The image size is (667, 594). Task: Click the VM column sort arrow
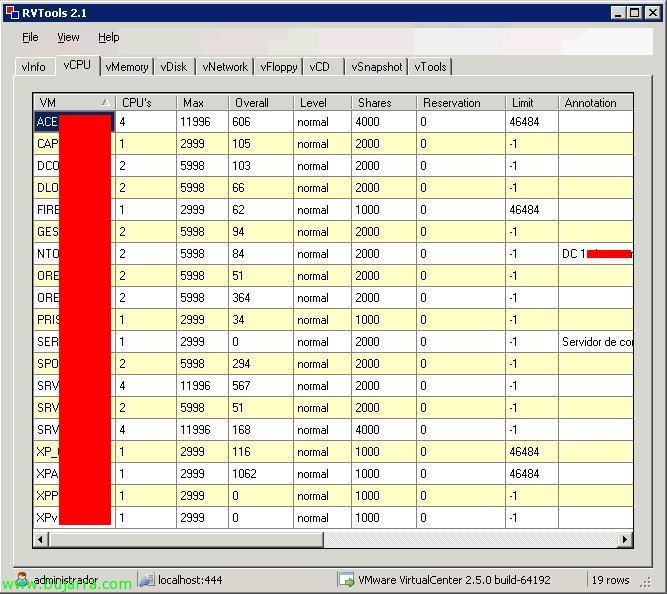[x=105, y=102]
